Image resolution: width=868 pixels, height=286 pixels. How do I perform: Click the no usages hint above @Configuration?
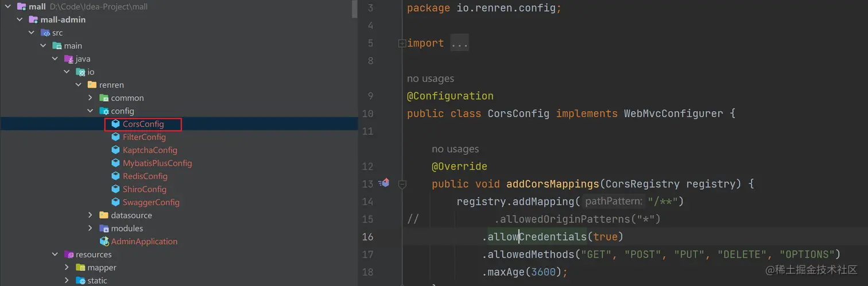click(x=431, y=79)
